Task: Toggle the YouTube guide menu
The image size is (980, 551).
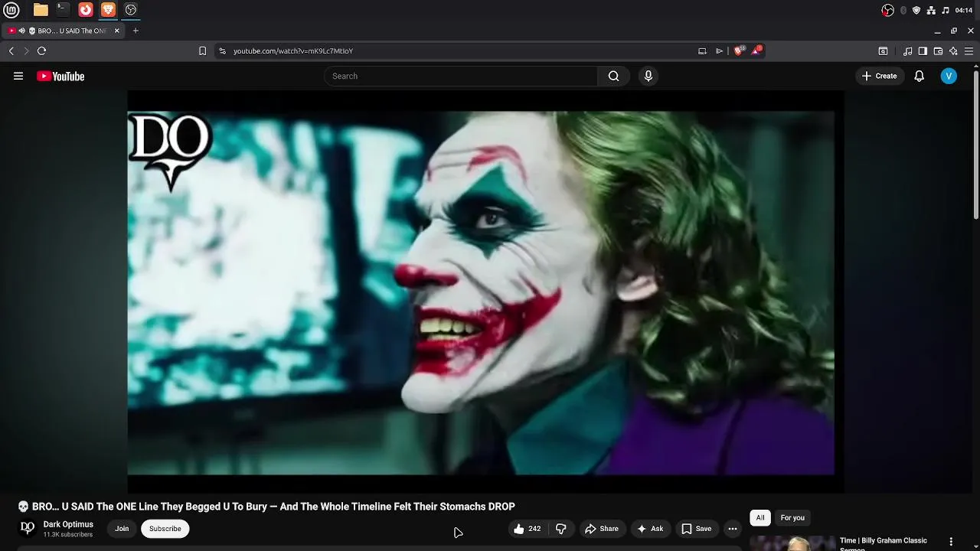Action: pos(18,76)
